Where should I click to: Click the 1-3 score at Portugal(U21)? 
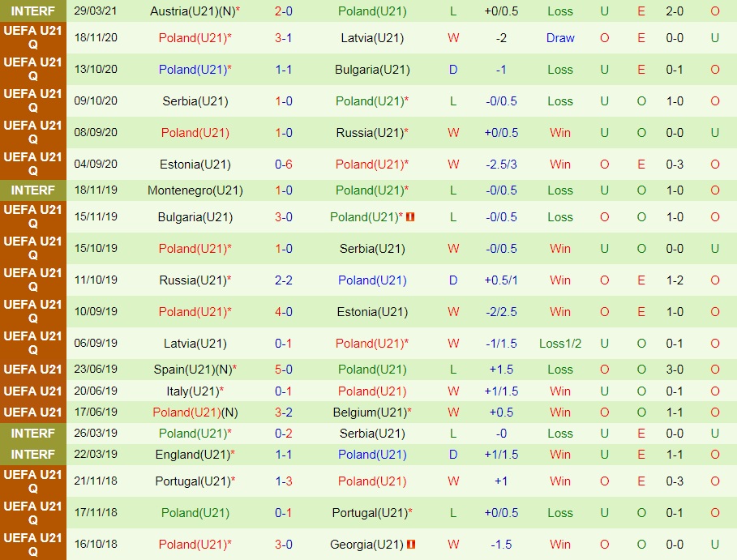(x=284, y=481)
